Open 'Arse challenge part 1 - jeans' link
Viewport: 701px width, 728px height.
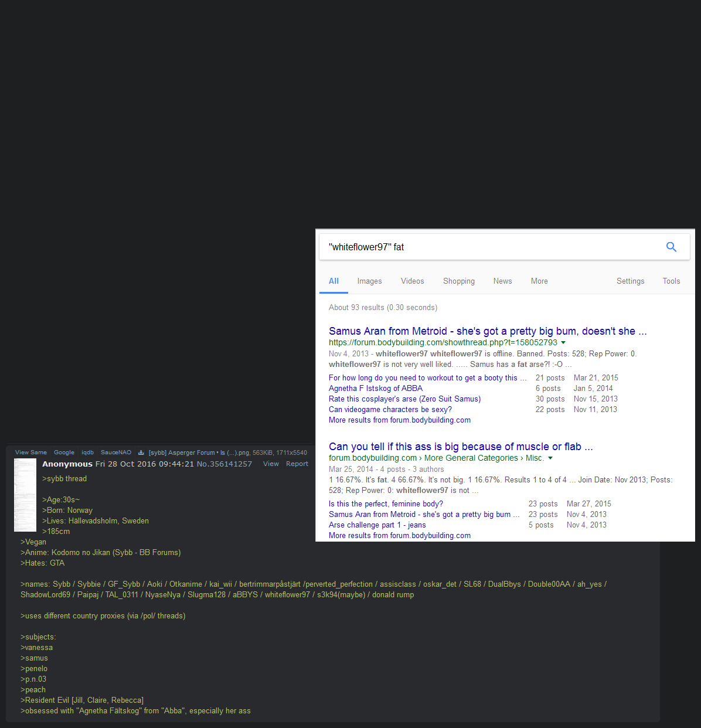[377, 525]
